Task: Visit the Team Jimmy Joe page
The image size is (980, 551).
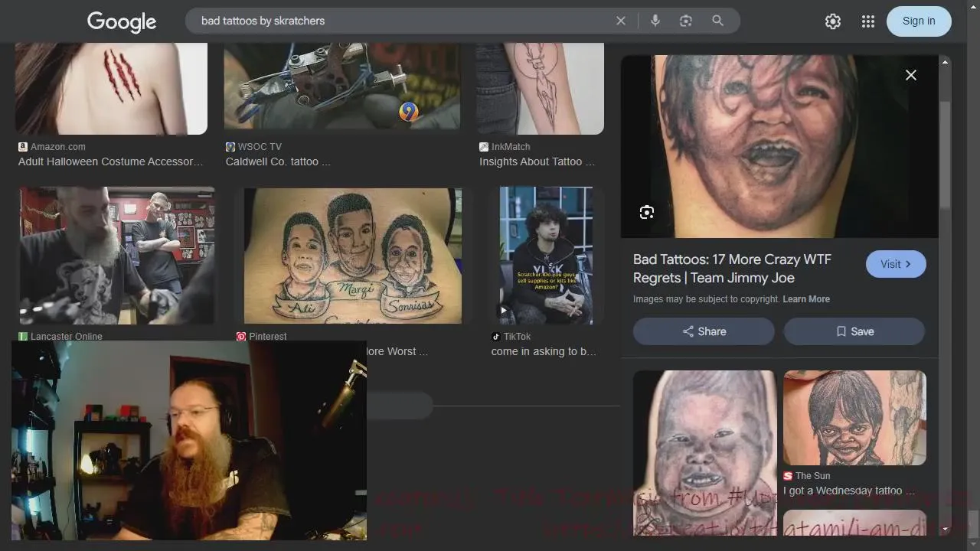Action: [896, 264]
